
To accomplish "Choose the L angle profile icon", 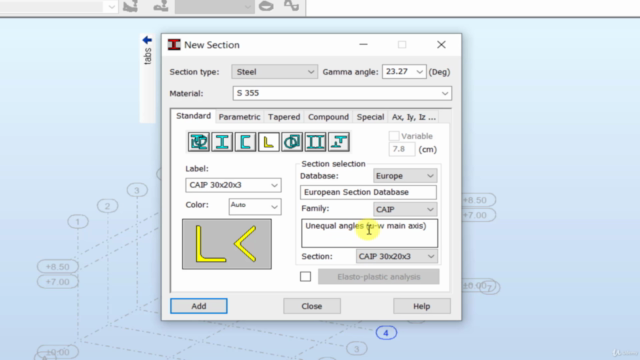I will (269, 142).
